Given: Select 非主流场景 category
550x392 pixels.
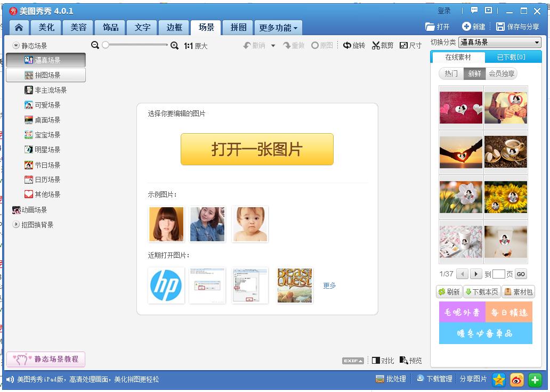Looking at the screenshot, I should pyautogui.click(x=46, y=90).
